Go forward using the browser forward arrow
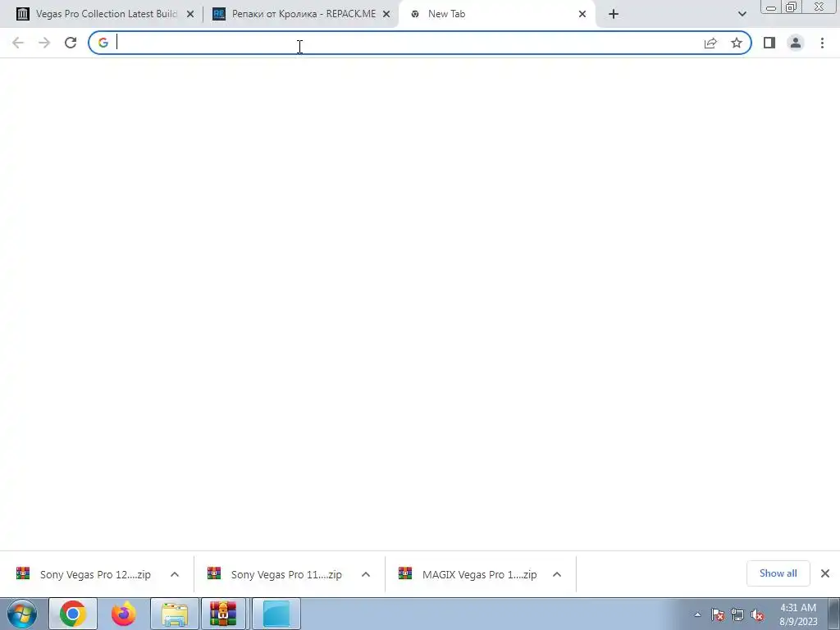The width and height of the screenshot is (840, 630). [44, 43]
